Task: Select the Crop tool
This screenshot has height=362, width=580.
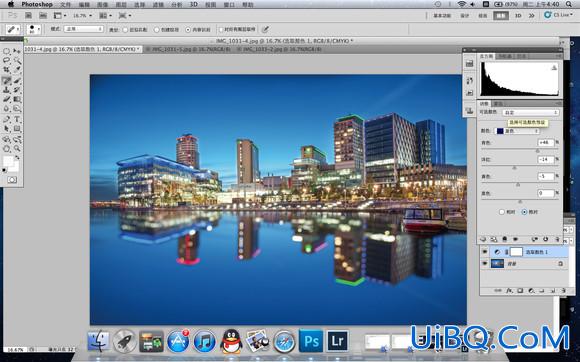Action: tap(6, 70)
